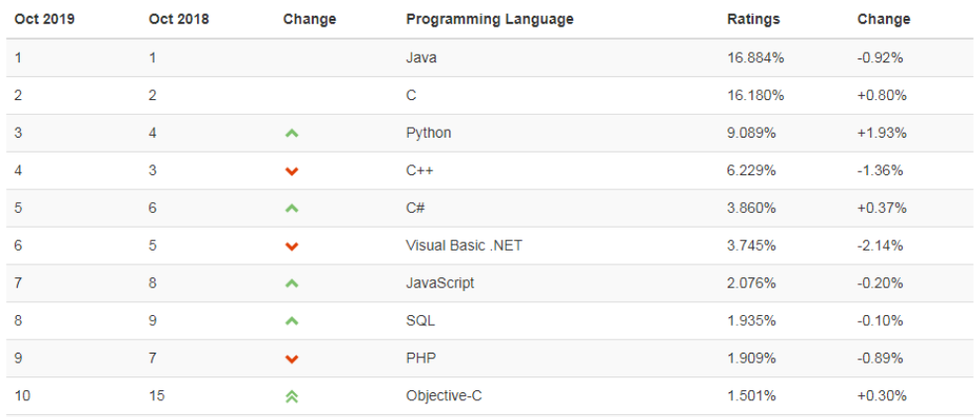980x417 pixels.
Task: Click the red down arrow beside PHP
Action: (x=292, y=359)
